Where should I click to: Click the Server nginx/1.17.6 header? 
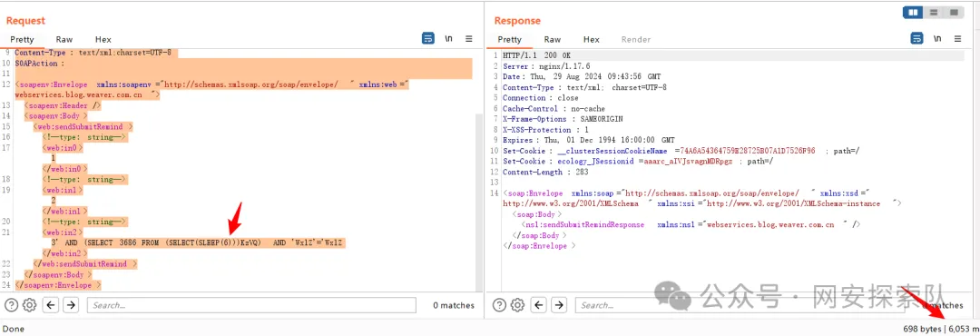546,66
